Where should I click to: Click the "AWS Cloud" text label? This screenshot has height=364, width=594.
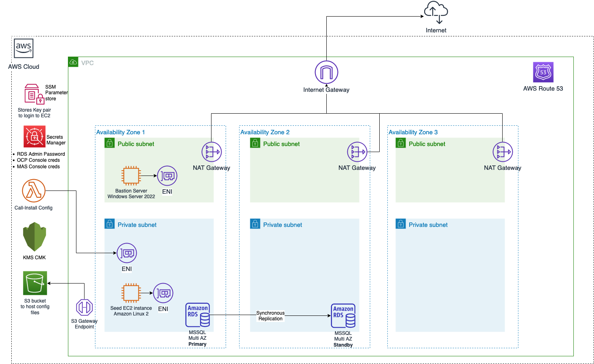click(23, 67)
